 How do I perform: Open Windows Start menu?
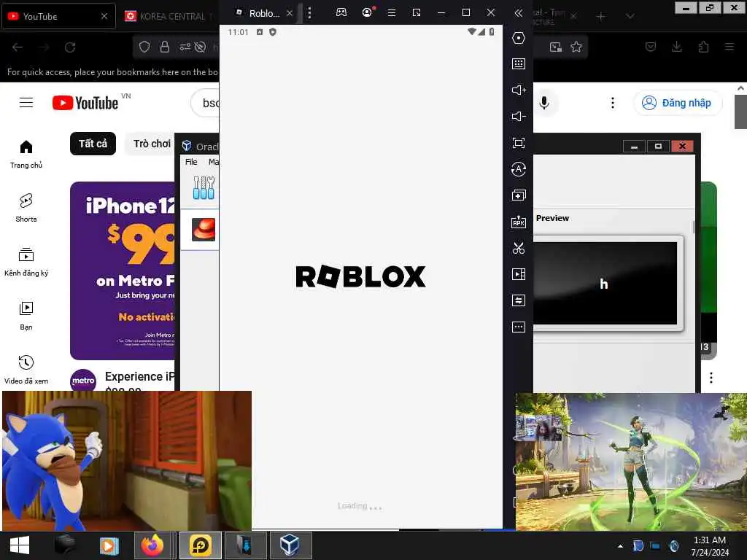tap(20, 545)
